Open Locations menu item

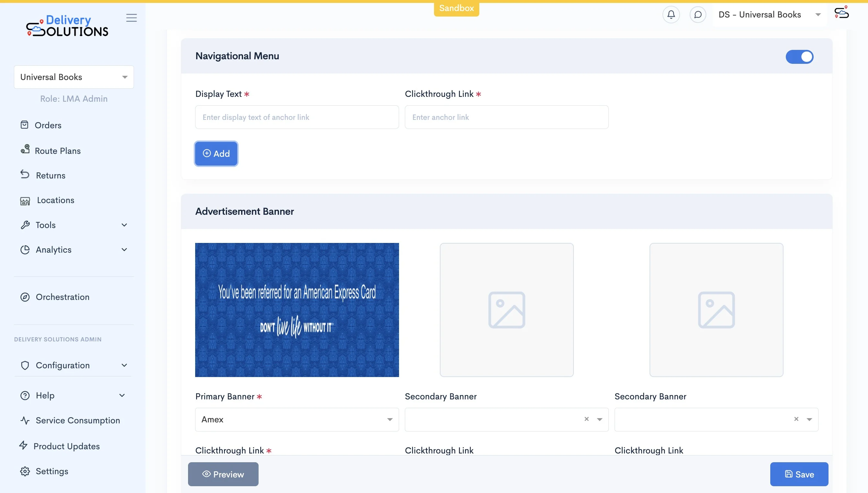click(55, 200)
